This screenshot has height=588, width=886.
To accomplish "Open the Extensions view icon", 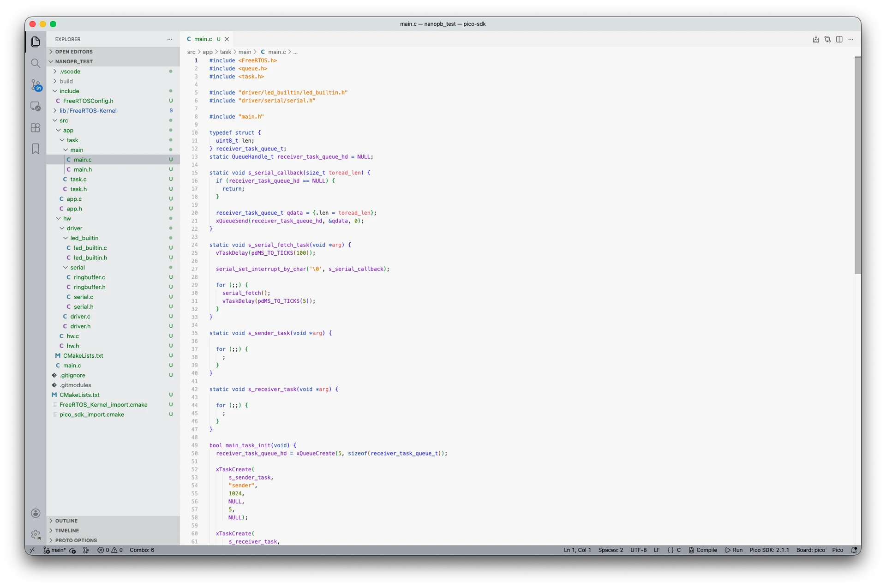I will tap(36, 128).
